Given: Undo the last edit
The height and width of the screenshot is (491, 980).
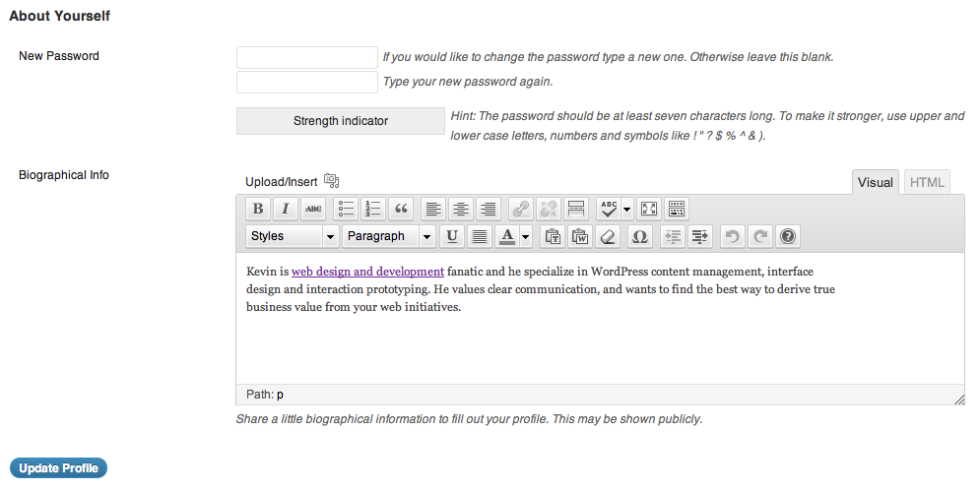Looking at the screenshot, I should [733, 236].
